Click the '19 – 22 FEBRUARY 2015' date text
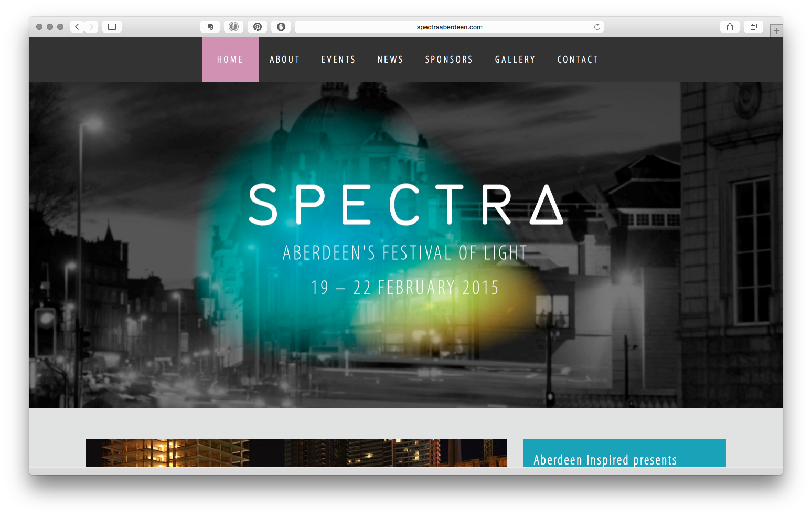Screen dimensions: 812x517 (405, 288)
